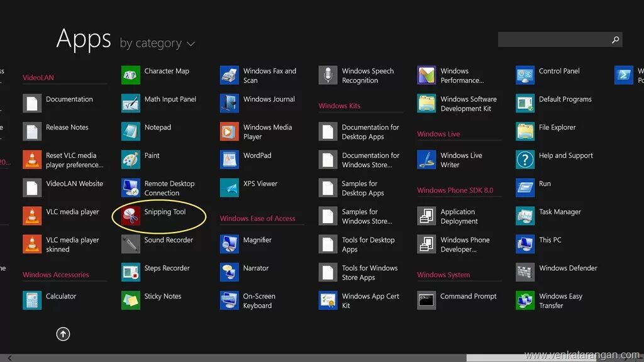Open the Paint palette icon
This screenshot has height=362, width=644.
pyautogui.click(x=131, y=160)
